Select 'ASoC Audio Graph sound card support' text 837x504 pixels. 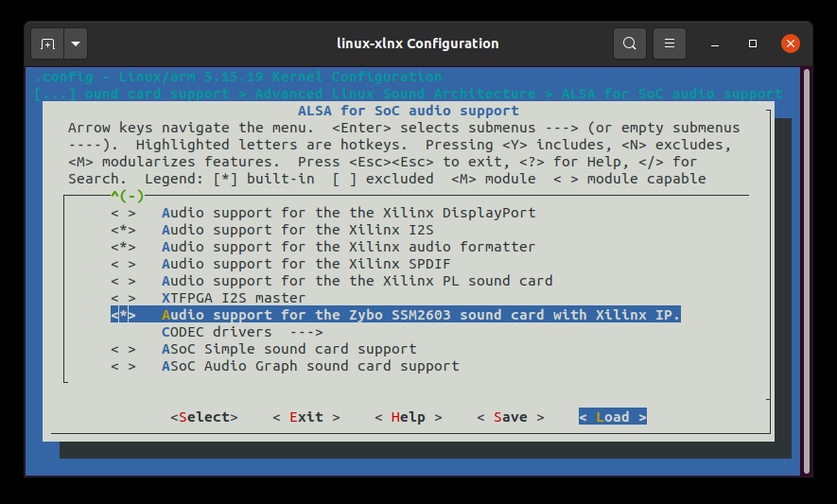pos(310,366)
